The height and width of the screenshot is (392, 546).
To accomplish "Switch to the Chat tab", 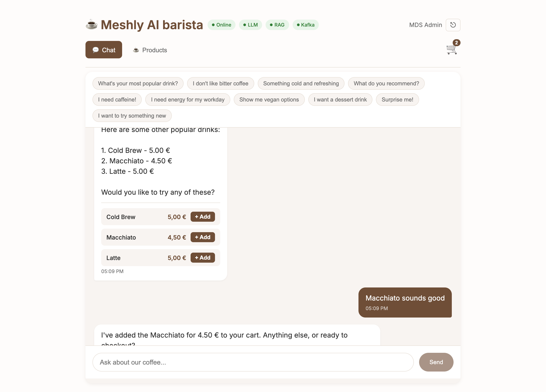I will 104,49.
